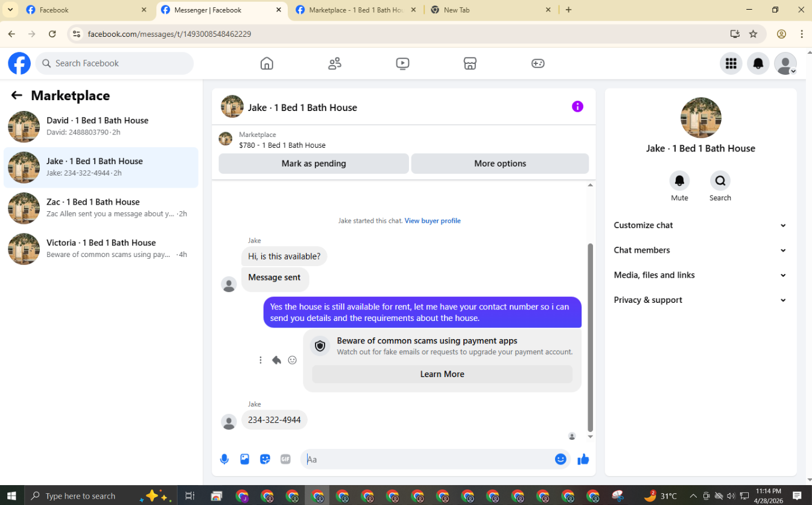Open the Facebook logo home link
The height and width of the screenshot is (505, 812).
19,63
